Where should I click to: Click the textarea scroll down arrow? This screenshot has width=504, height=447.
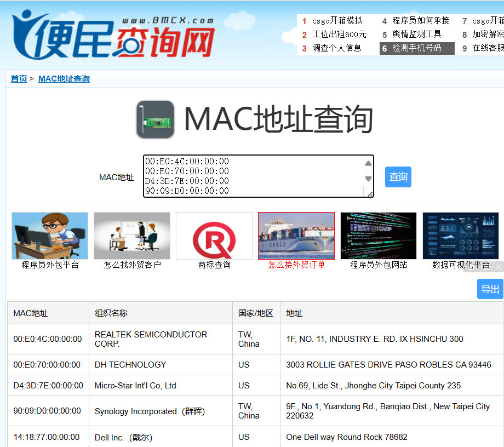[x=368, y=179]
